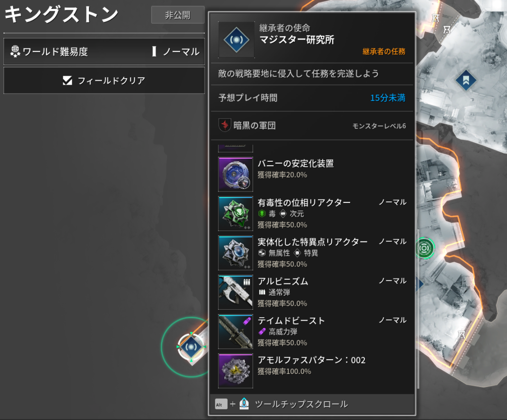
Task: Click 獲得確率20.0% under バニーの安定化装置
Action: pyautogui.click(x=282, y=175)
